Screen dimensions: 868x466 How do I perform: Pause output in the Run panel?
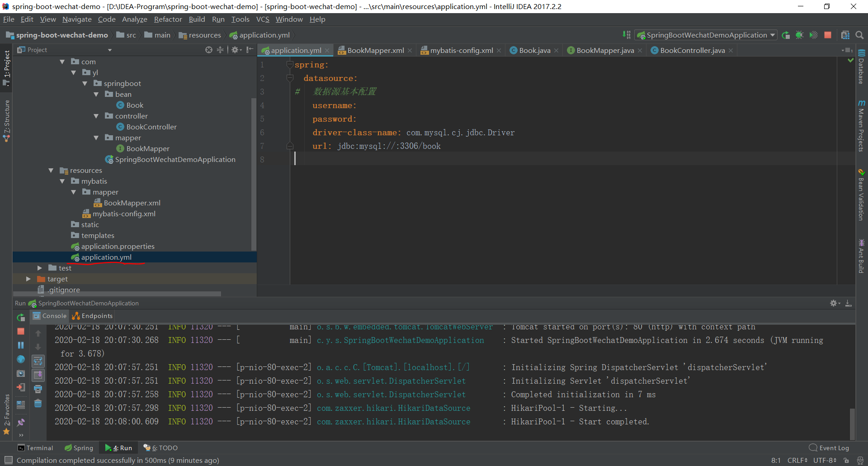click(x=21, y=345)
